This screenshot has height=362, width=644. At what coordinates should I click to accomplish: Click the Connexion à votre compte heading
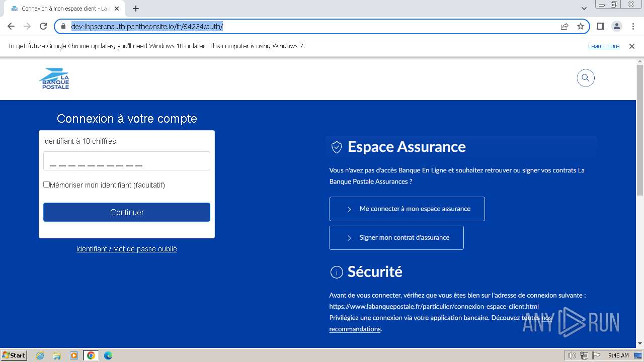(127, 119)
